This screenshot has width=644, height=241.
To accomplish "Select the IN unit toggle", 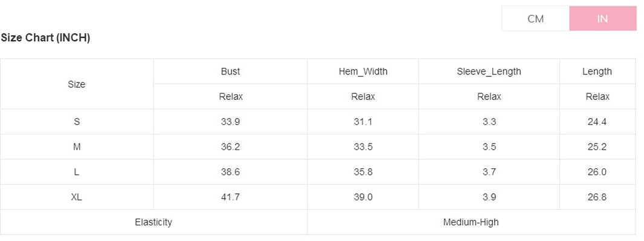I will pos(602,19).
